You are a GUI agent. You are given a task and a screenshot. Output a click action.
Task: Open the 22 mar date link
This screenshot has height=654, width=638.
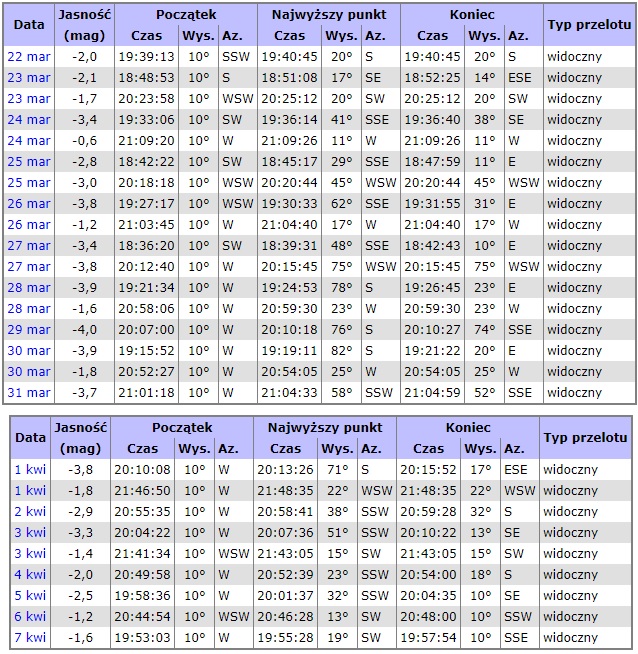tap(29, 56)
